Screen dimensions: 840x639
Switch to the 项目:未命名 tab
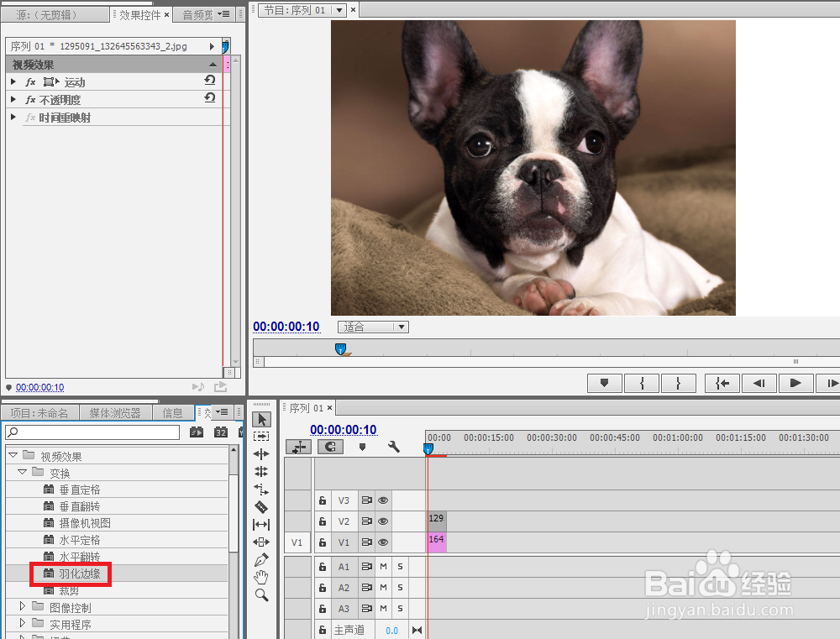pos(39,413)
